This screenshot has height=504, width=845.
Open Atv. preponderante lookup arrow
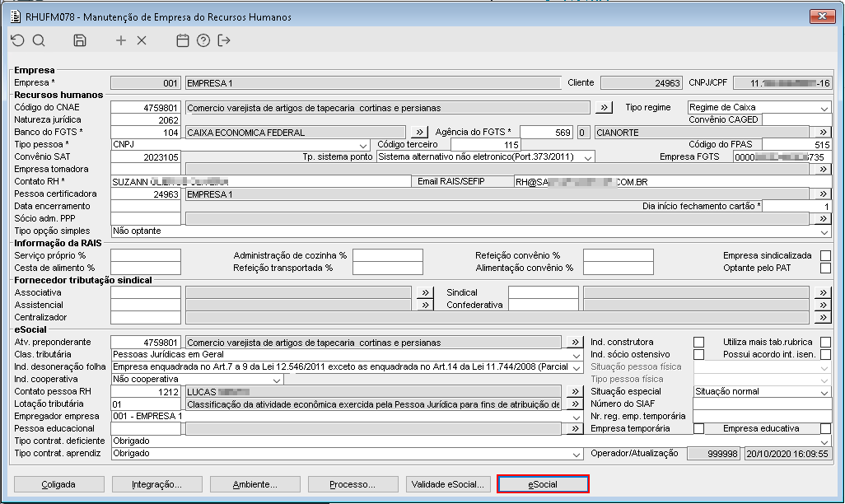575,343
